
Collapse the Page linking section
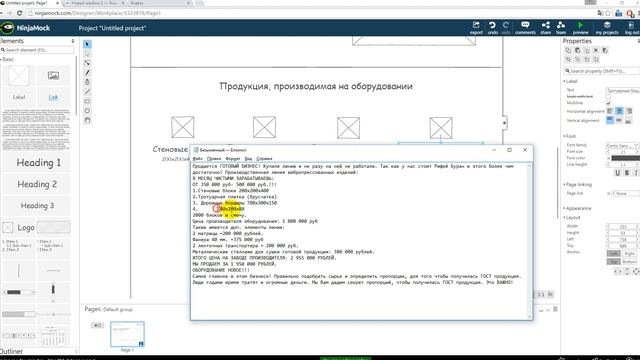[578, 184]
